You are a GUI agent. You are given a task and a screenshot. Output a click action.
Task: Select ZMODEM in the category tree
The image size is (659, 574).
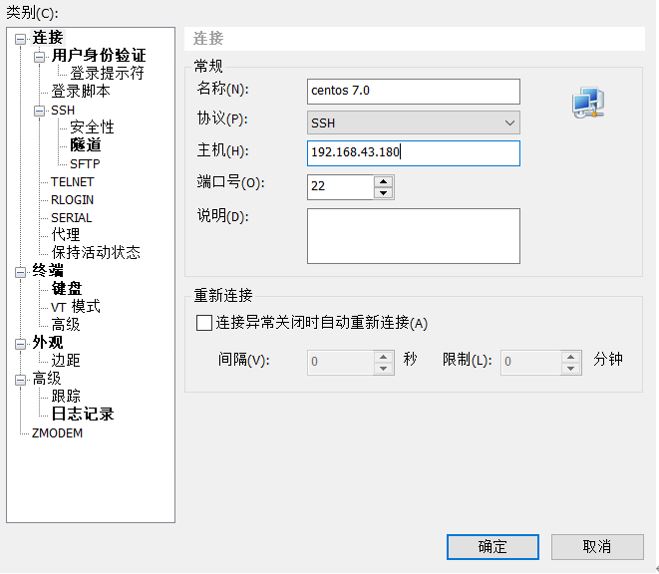coord(58,433)
